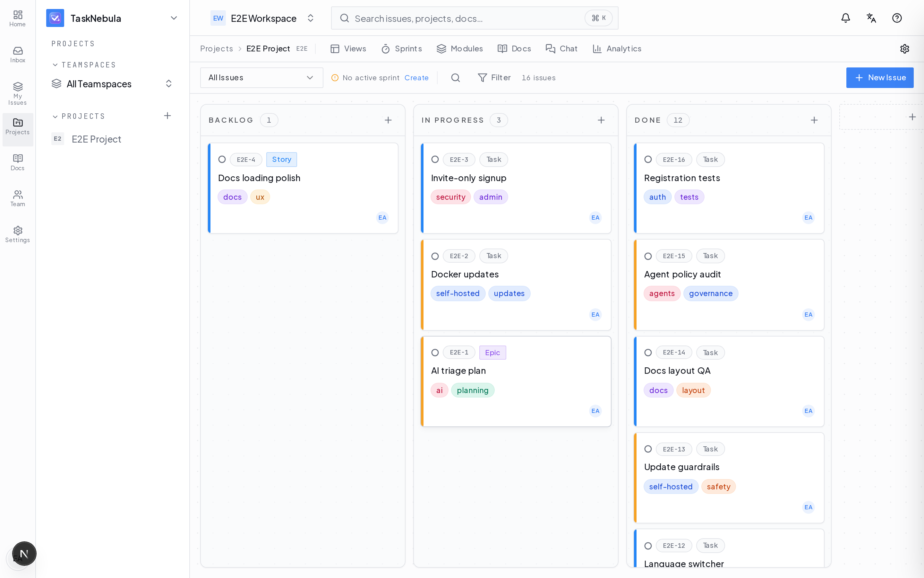Toggle status circle on E2E-15 card
Viewport: 924px width, 578px height.
[x=648, y=256]
